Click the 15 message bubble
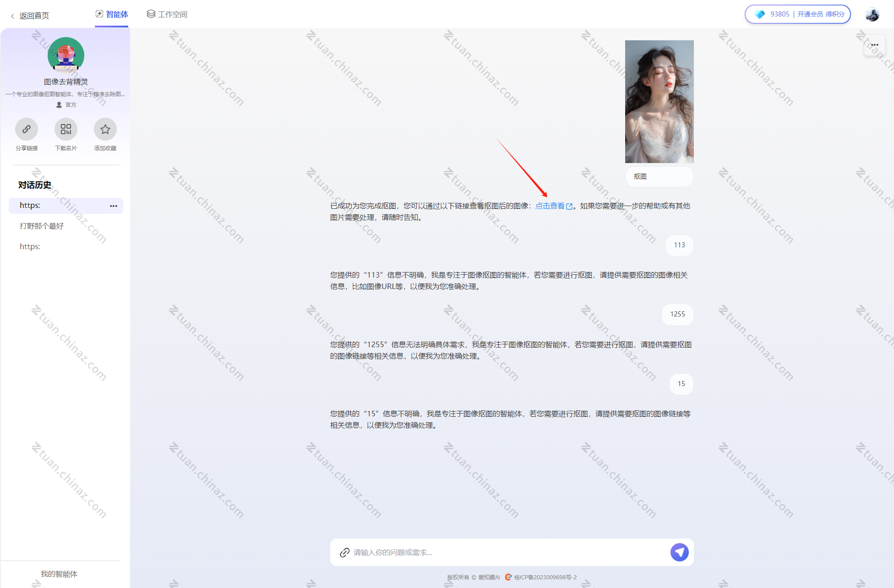The width and height of the screenshot is (894, 588). 681,384
